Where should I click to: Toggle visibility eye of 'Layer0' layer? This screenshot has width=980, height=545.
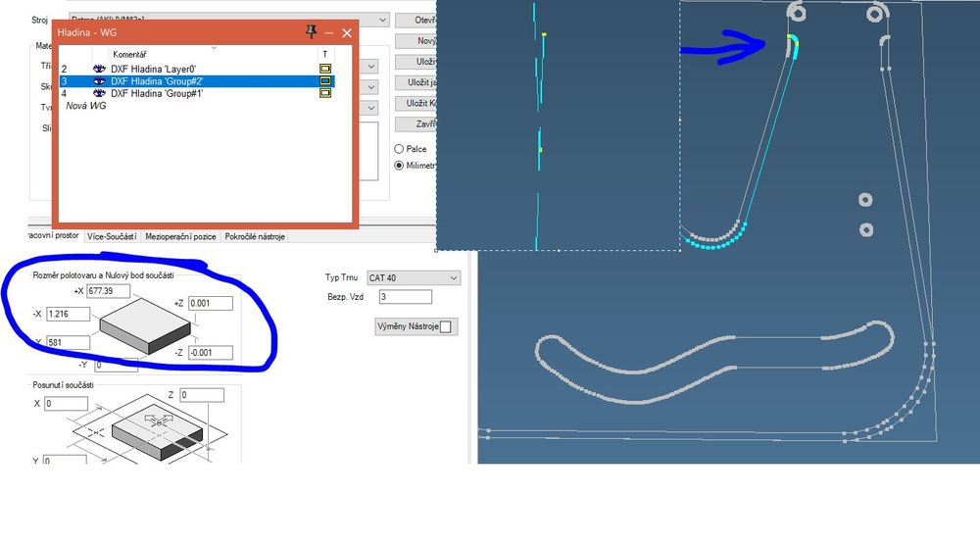(99, 69)
